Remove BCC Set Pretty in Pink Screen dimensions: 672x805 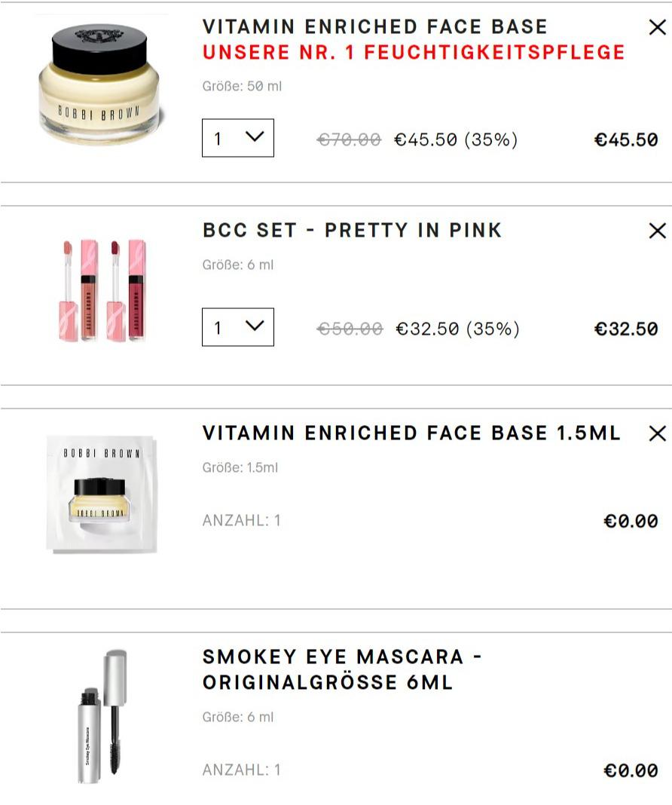coord(657,231)
